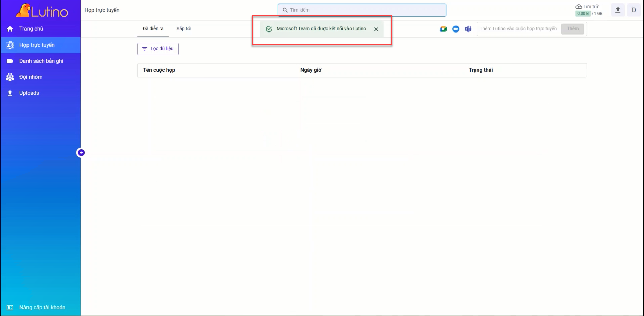Screen dimensions: 644x316
Task: Go to Đội nhóm teams page
Action: (40, 77)
